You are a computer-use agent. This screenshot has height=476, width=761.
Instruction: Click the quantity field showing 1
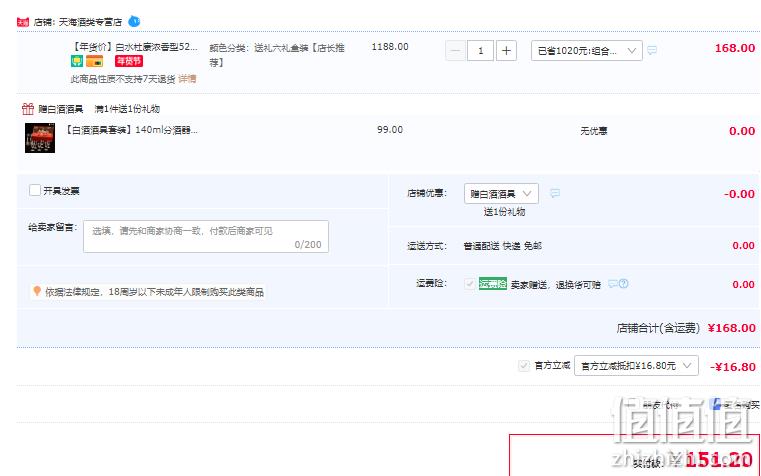(480, 50)
